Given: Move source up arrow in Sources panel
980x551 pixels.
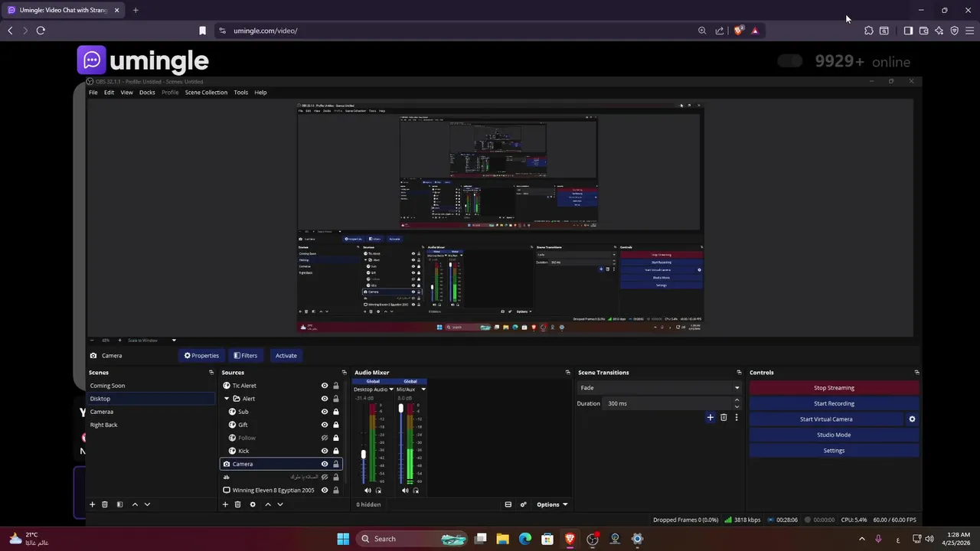Looking at the screenshot, I should click(267, 504).
